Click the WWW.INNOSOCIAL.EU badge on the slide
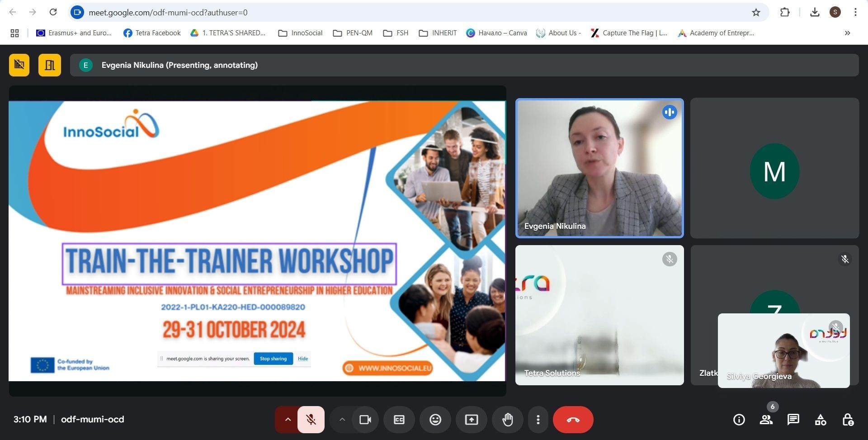This screenshot has height=440, width=868. [x=387, y=368]
